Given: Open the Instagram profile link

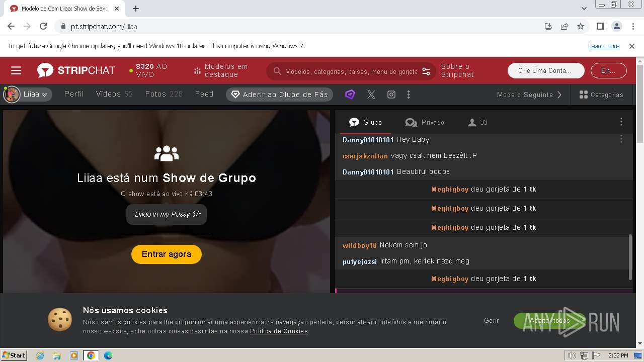Looking at the screenshot, I should point(391,95).
